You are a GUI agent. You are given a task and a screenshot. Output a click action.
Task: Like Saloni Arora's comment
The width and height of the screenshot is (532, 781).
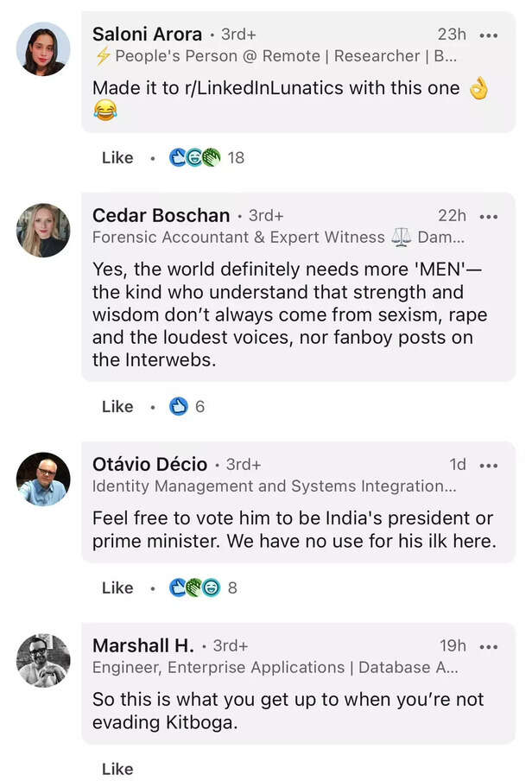pyautogui.click(x=117, y=157)
